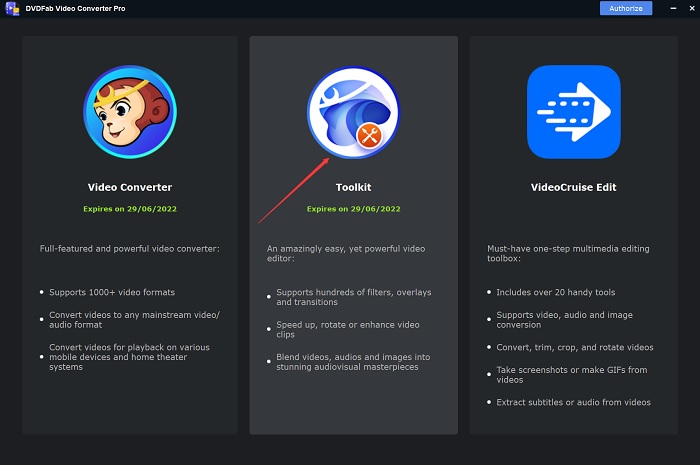Click 'Extract subtitles or audio from videos'
Image resolution: width=700 pixels, height=465 pixels.
click(x=573, y=402)
